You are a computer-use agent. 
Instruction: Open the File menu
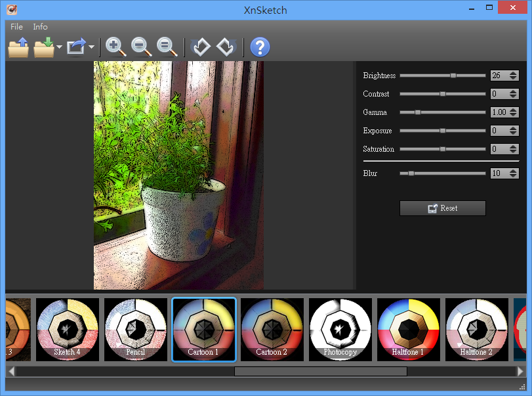pos(16,27)
